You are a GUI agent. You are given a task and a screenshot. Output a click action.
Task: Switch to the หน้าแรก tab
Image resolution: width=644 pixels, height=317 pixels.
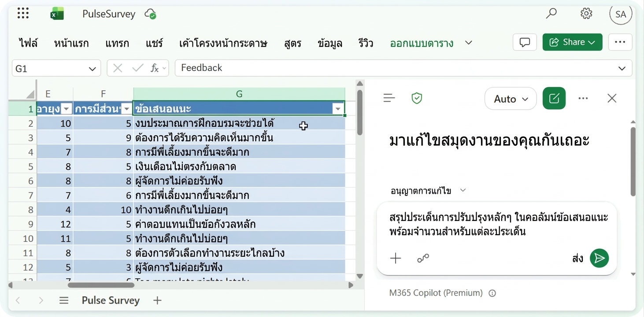coord(71,43)
